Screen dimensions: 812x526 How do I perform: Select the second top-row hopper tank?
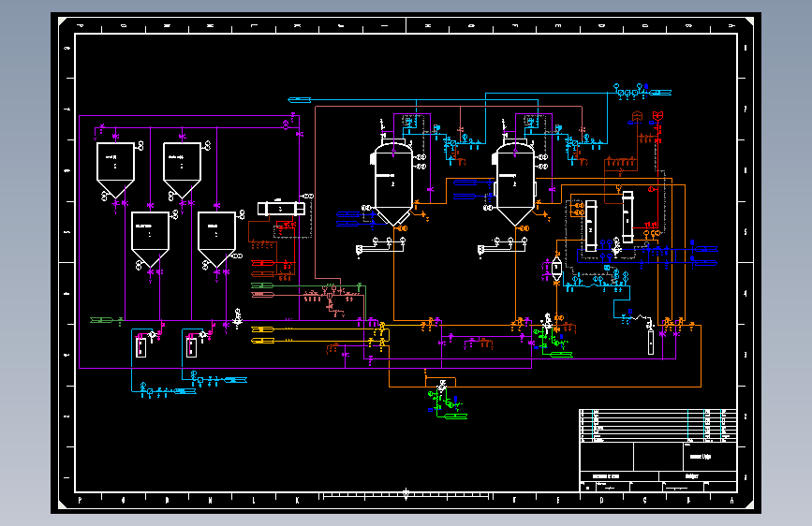182,168
